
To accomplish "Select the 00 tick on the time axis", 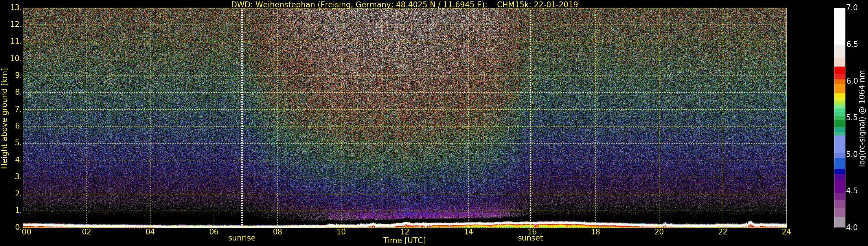I will [x=26, y=232].
